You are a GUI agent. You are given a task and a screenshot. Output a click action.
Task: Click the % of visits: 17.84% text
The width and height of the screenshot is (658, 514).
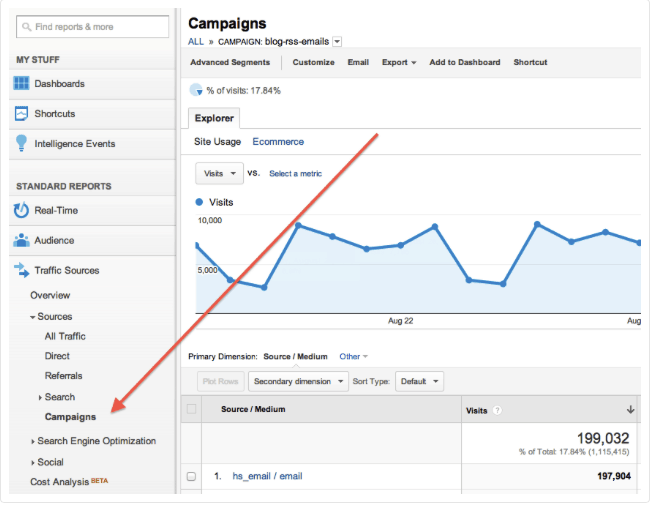click(x=243, y=90)
